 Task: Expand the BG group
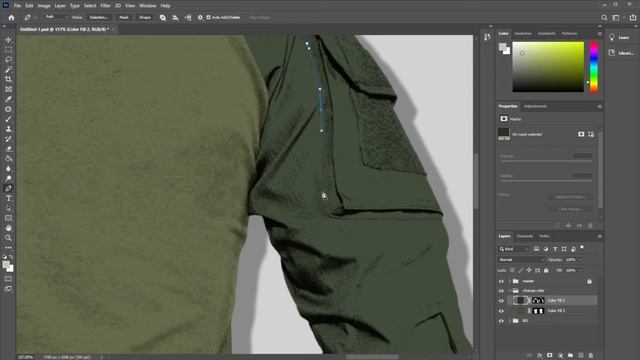(x=509, y=321)
